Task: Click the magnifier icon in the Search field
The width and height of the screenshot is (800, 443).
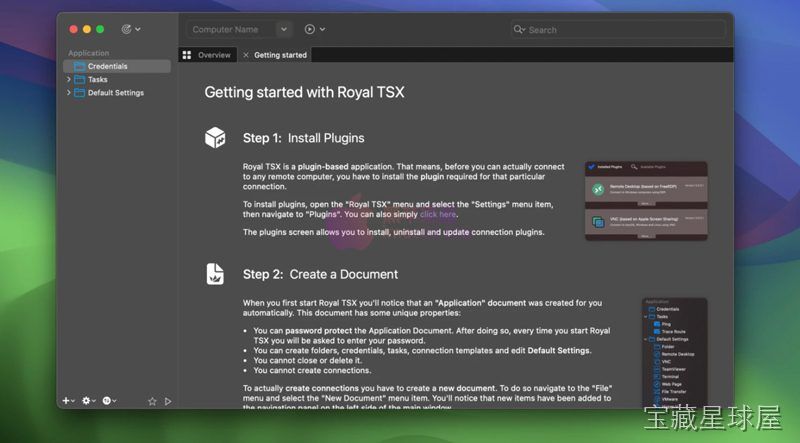Action: (519, 30)
